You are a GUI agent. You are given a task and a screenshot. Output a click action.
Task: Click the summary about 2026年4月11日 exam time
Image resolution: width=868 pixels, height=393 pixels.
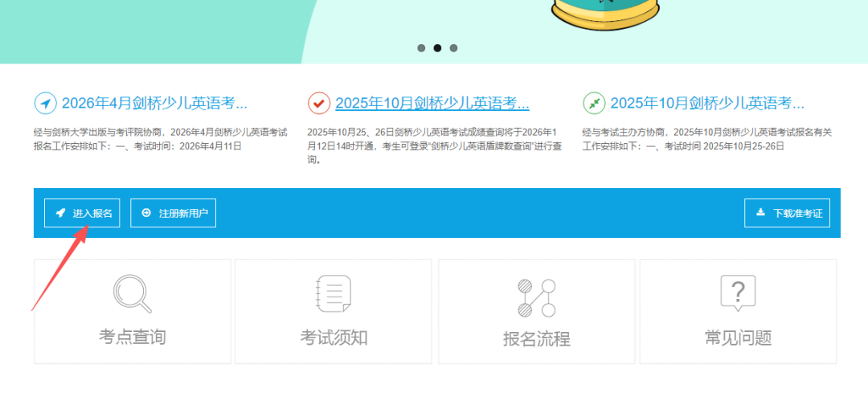click(x=161, y=140)
